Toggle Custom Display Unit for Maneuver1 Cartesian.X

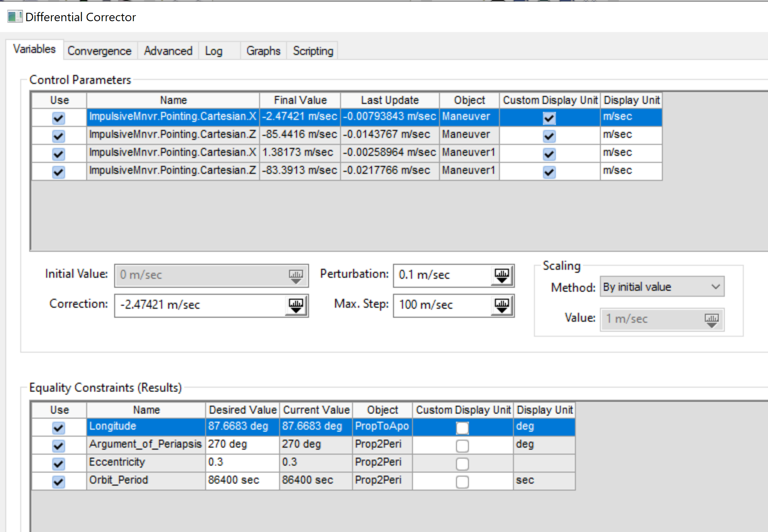click(x=549, y=154)
